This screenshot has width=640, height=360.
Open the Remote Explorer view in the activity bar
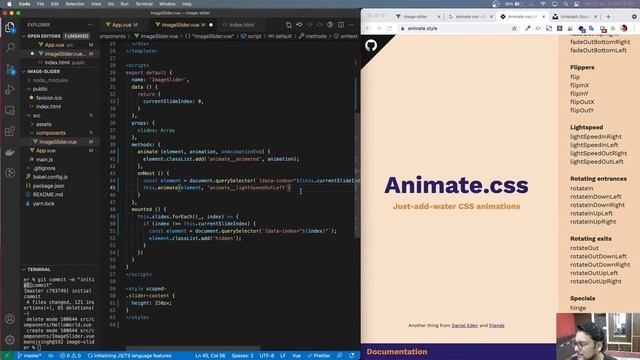(x=10, y=111)
